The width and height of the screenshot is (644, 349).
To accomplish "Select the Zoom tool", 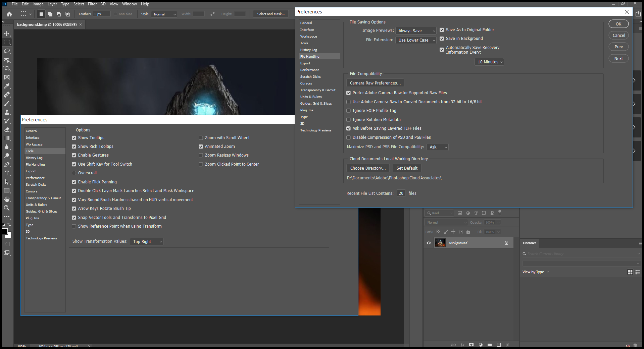I will (7, 208).
